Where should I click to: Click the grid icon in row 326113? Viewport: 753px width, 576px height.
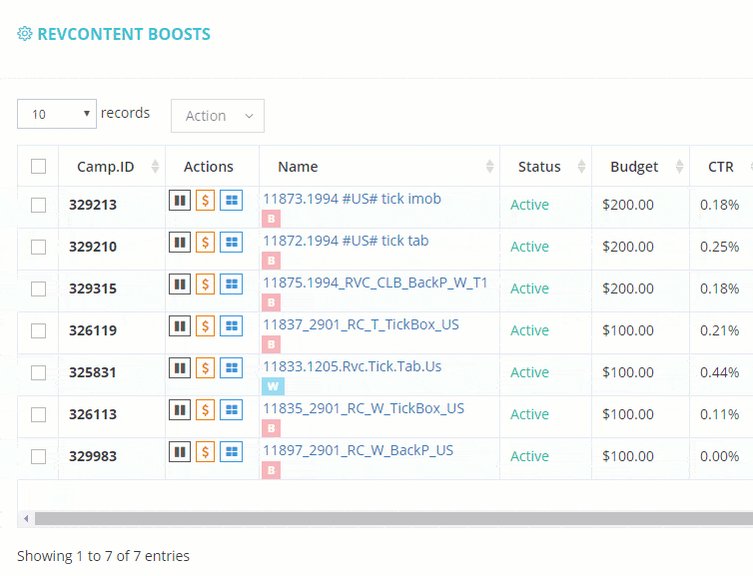pos(231,410)
